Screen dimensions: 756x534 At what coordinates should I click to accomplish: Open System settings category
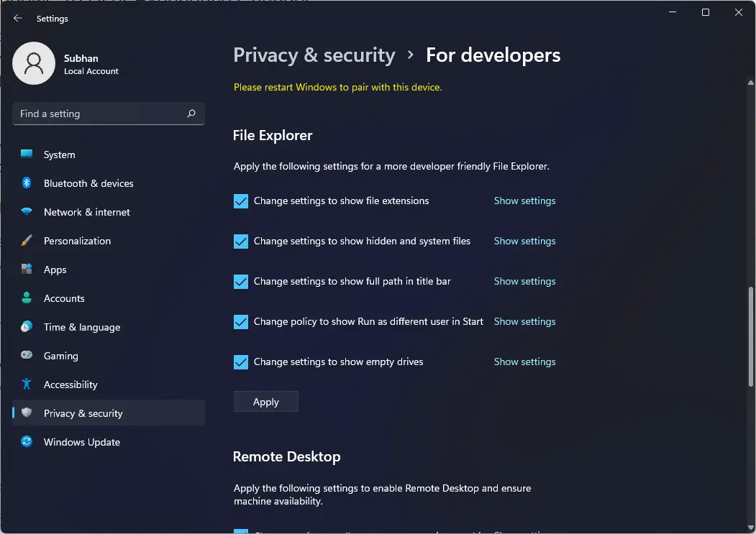pyautogui.click(x=109, y=155)
